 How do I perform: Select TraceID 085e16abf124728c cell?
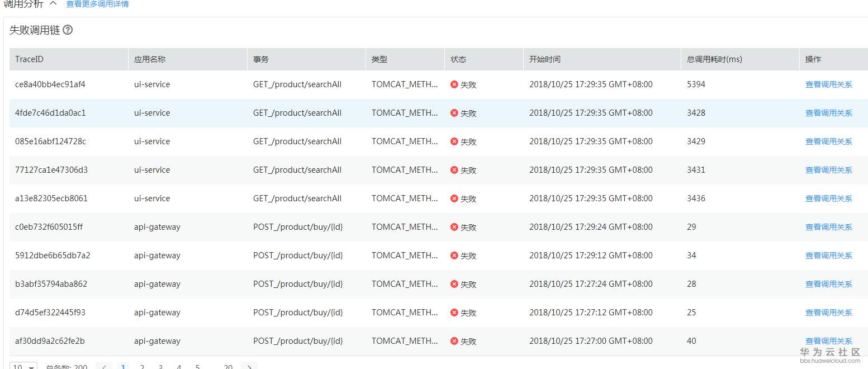pos(51,141)
